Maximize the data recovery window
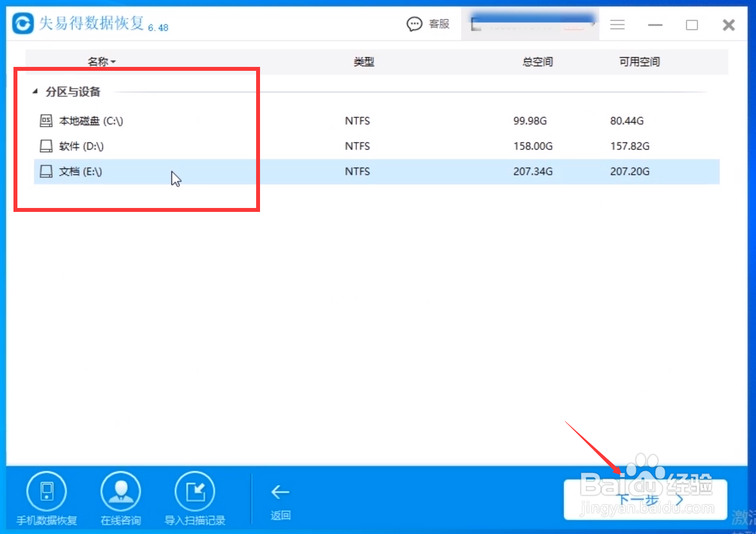 tap(692, 25)
